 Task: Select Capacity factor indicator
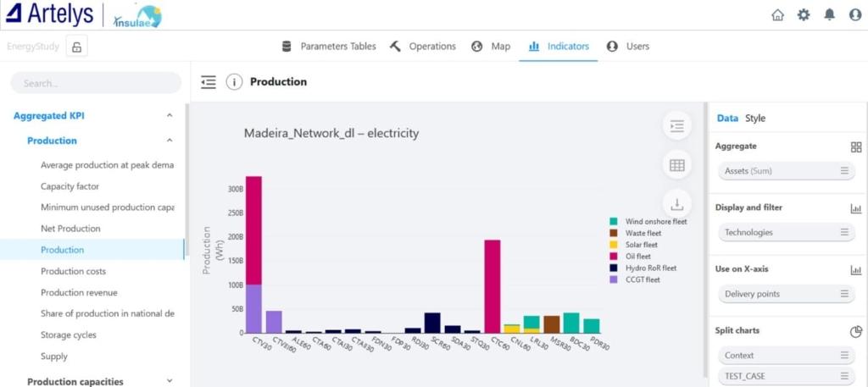coord(70,186)
